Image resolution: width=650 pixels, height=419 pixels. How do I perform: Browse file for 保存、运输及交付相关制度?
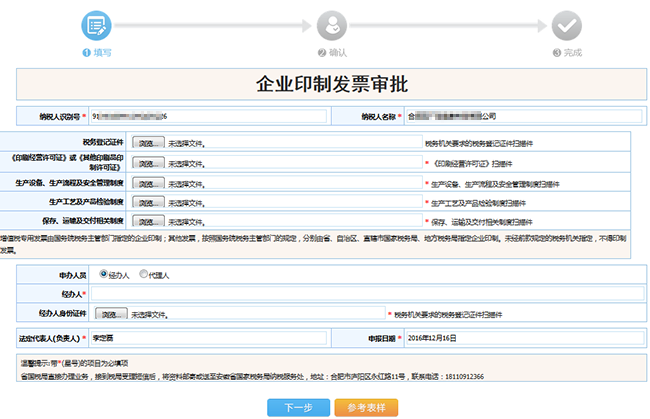(x=148, y=222)
